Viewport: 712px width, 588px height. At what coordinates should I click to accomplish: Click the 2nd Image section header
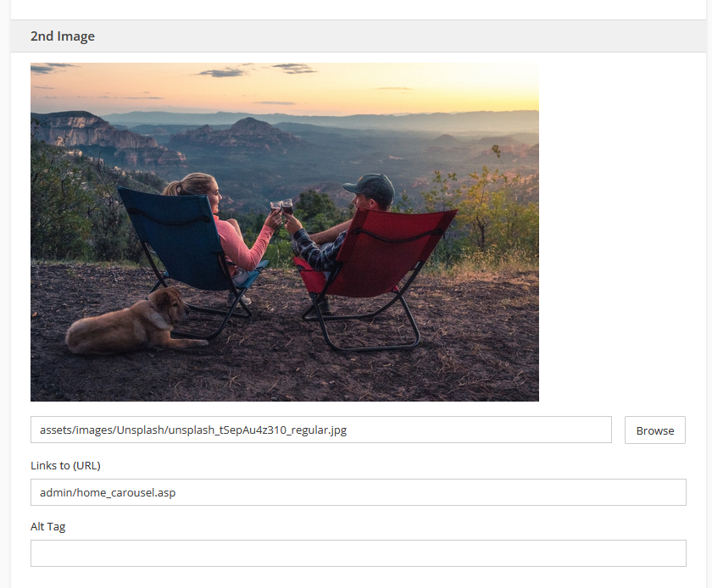click(359, 36)
